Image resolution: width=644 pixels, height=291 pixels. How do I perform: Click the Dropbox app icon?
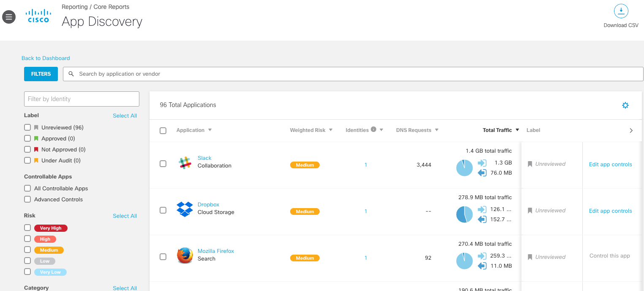coord(185,209)
